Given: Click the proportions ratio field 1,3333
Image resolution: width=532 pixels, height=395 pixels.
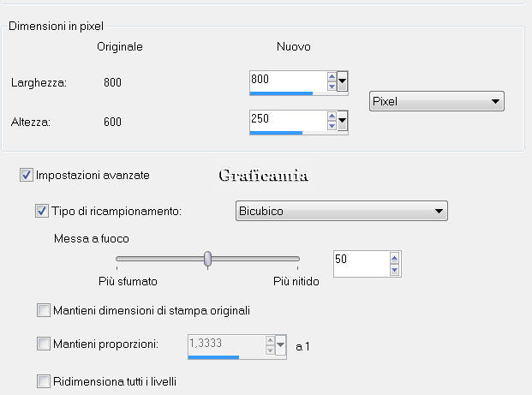Looking at the screenshot, I should click(x=224, y=344).
